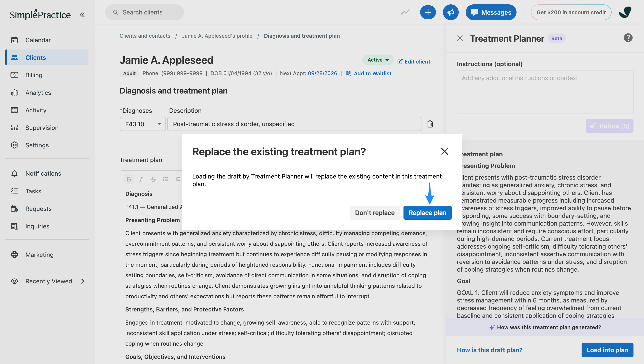Click the diagnosis description field
644x364 pixels.
point(294,124)
